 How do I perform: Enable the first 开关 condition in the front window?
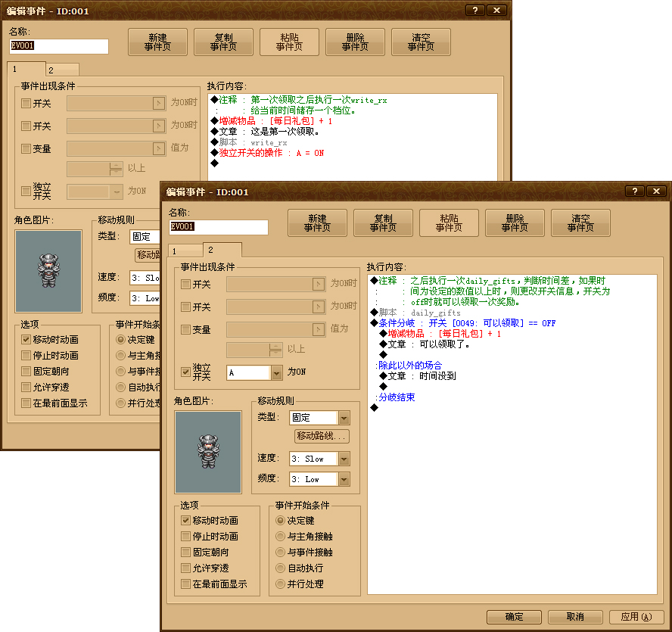point(185,285)
